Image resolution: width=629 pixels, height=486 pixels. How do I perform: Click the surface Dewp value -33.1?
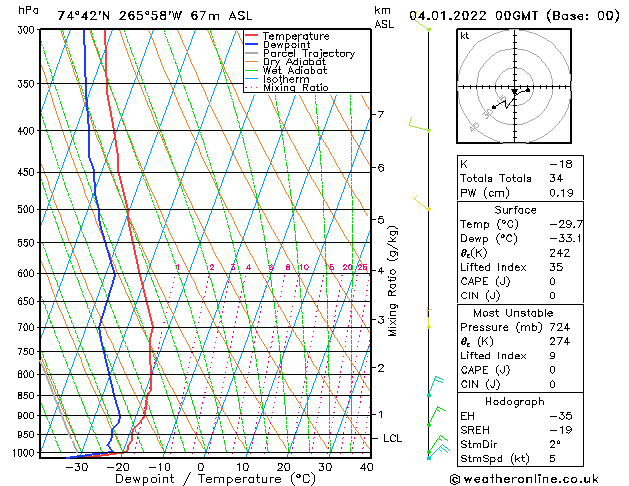[566, 239]
